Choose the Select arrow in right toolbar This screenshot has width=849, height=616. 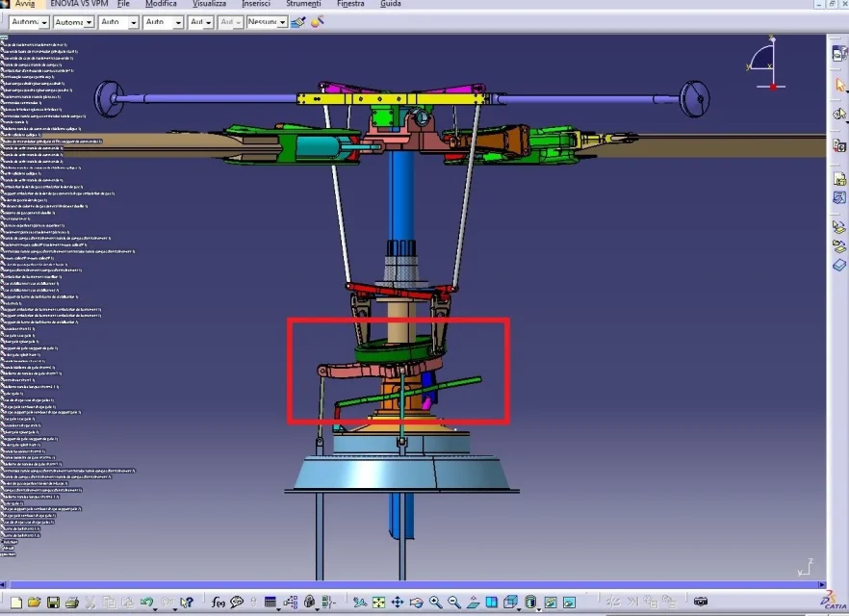[839, 85]
